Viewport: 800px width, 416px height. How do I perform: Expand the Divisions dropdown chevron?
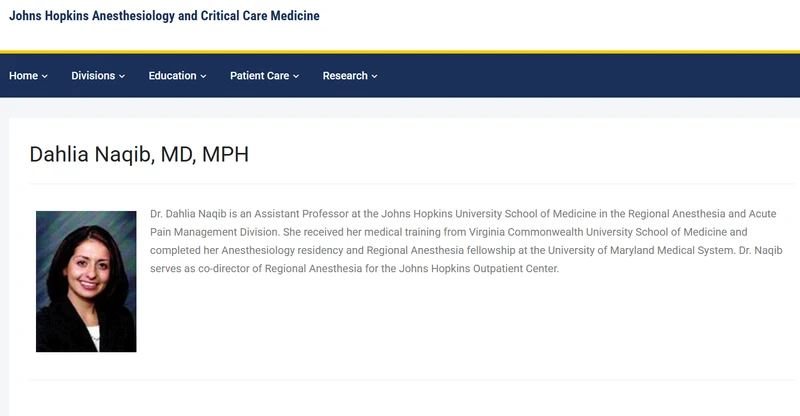coord(123,77)
